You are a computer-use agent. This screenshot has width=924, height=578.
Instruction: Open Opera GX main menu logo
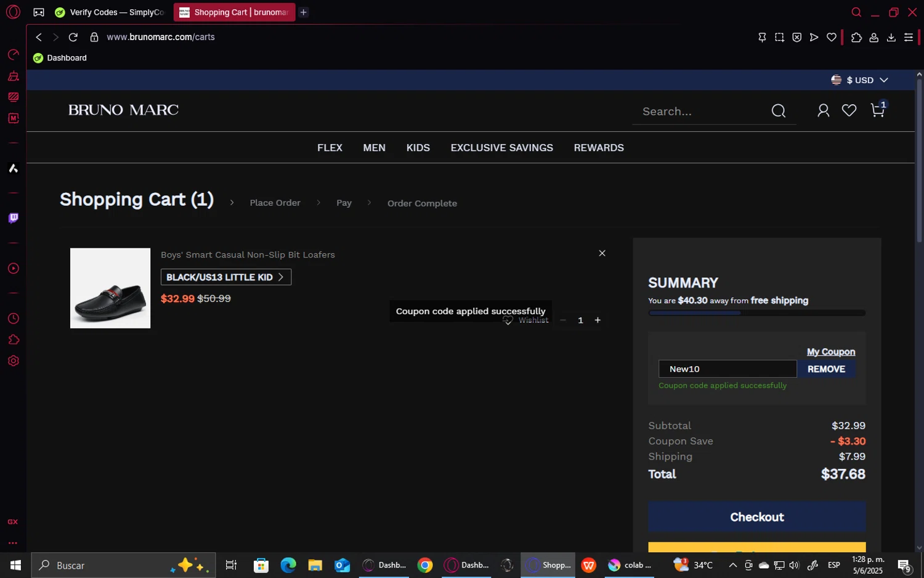[x=13, y=12]
